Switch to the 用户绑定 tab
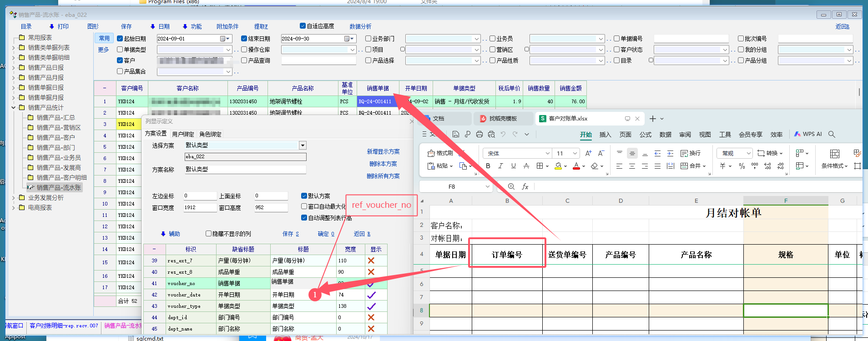Image resolution: width=868 pixels, height=341 pixels. coord(183,134)
